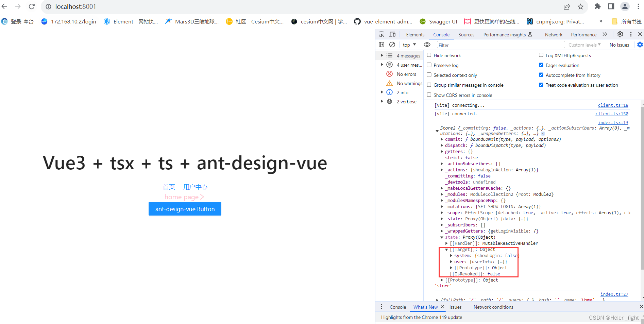Follow the home page link
Viewport: 644px width, 324px height.
click(x=184, y=197)
